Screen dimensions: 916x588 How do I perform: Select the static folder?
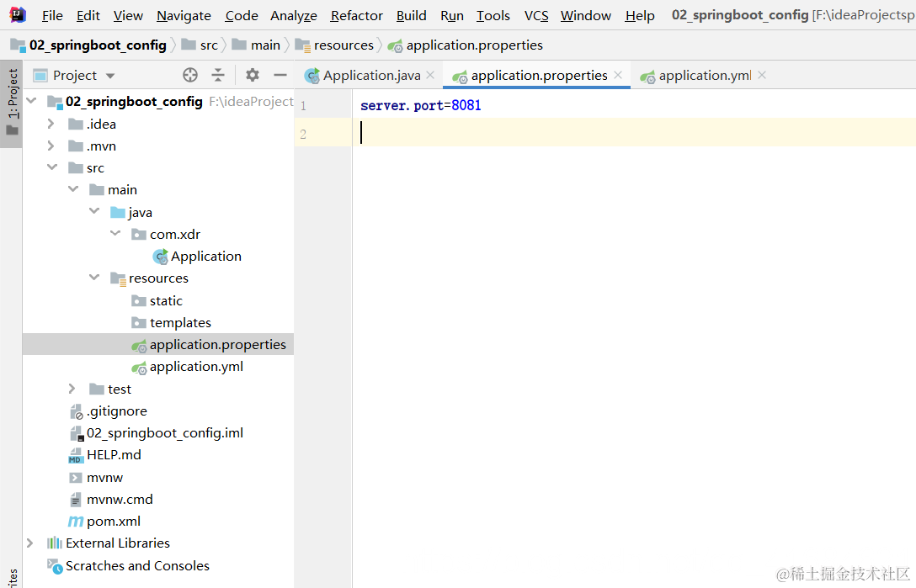pos(166,300)
